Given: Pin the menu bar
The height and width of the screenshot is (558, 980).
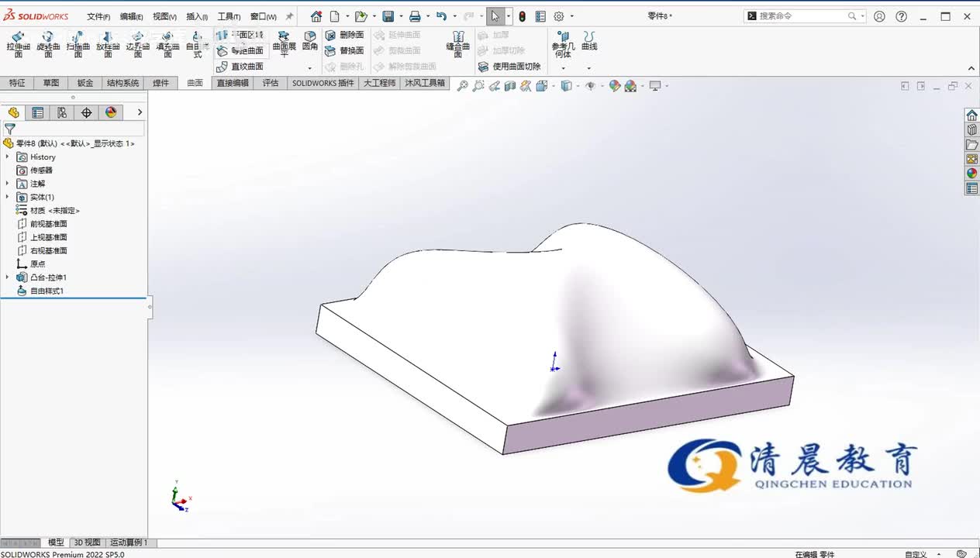Looking at the screenshot, I should pos(290,16).
